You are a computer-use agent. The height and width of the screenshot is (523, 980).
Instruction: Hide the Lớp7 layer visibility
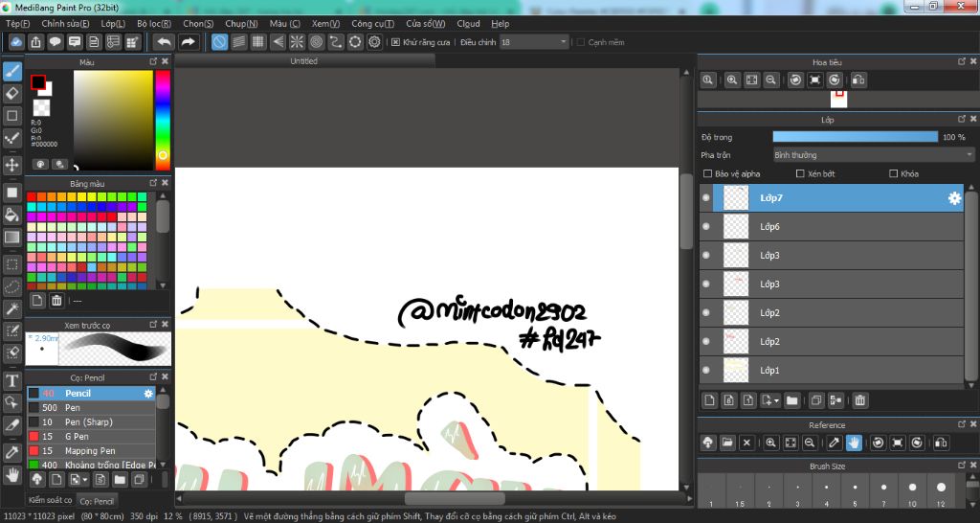click(x=706, y=197)
